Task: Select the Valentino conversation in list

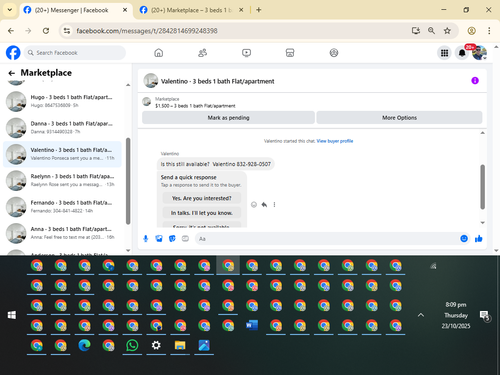Action: tap(62, 154)
